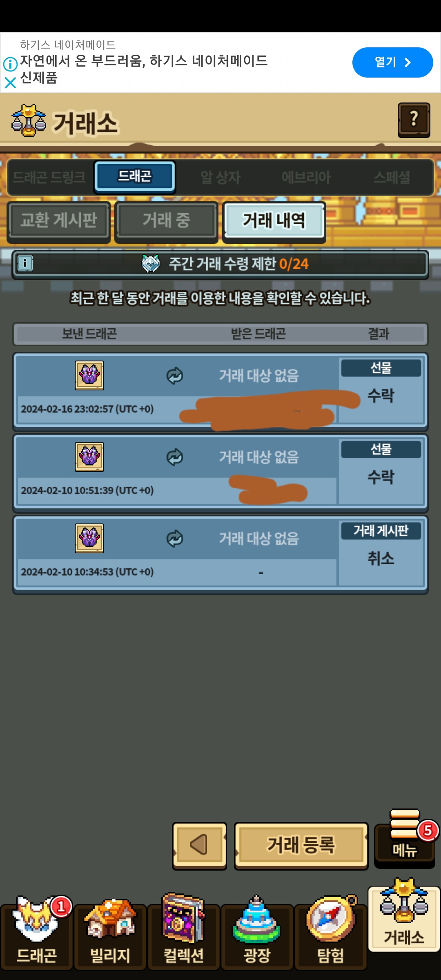Switch to 드래곤 드링크 category tab
The width and height of the screenshot is (441, 980).
[x=49, y=177]
